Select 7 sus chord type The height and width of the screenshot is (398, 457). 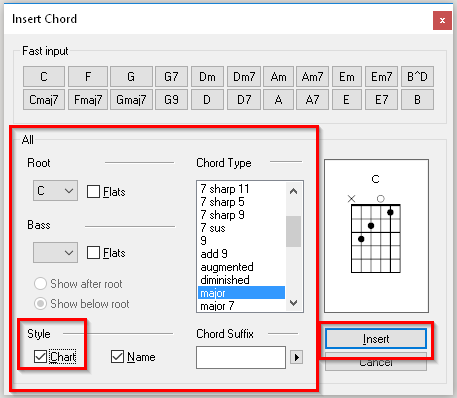click(x=241, y=228)
